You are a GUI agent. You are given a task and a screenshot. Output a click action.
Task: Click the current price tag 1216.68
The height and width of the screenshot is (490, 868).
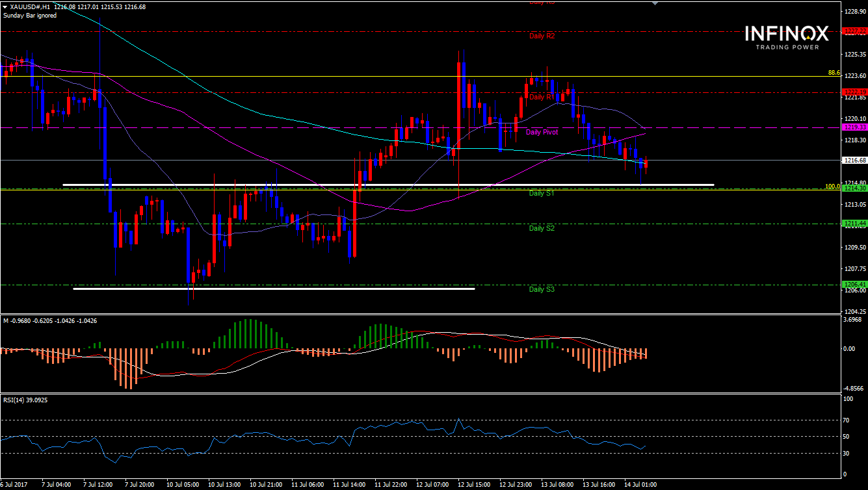tap(854, 160)
